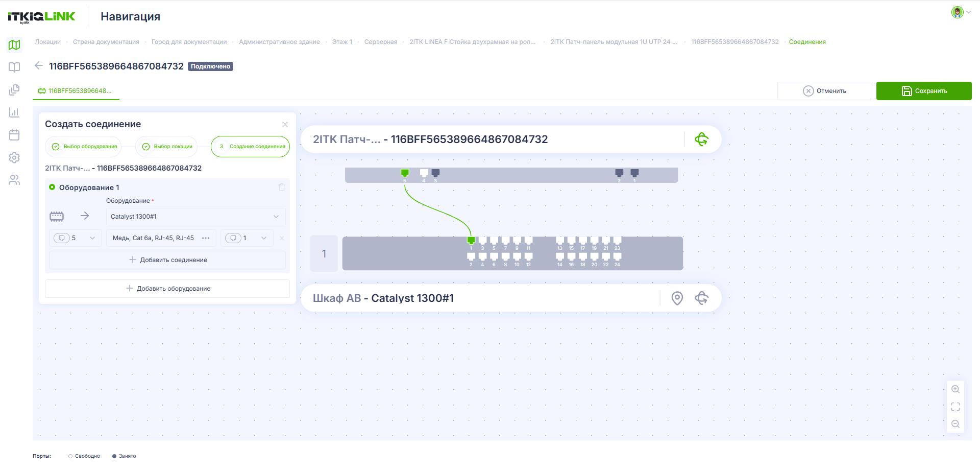Click the Добавить оборудование button
980x470 pixels.
167,289
